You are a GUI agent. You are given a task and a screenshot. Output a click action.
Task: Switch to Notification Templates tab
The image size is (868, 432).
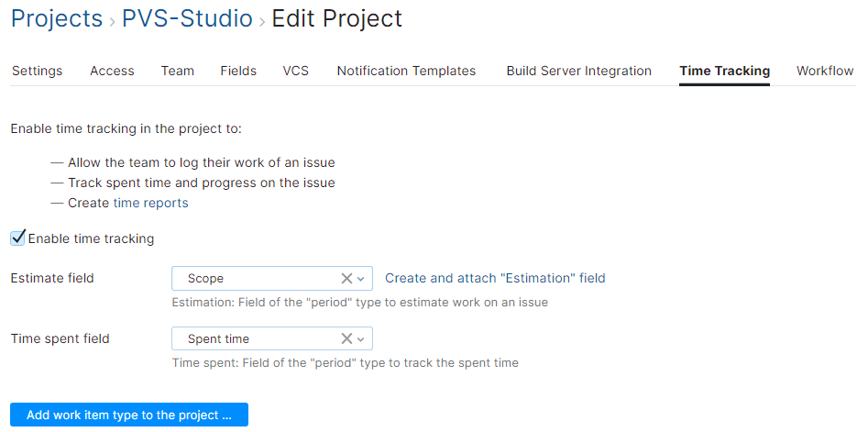tap(406, 71)
